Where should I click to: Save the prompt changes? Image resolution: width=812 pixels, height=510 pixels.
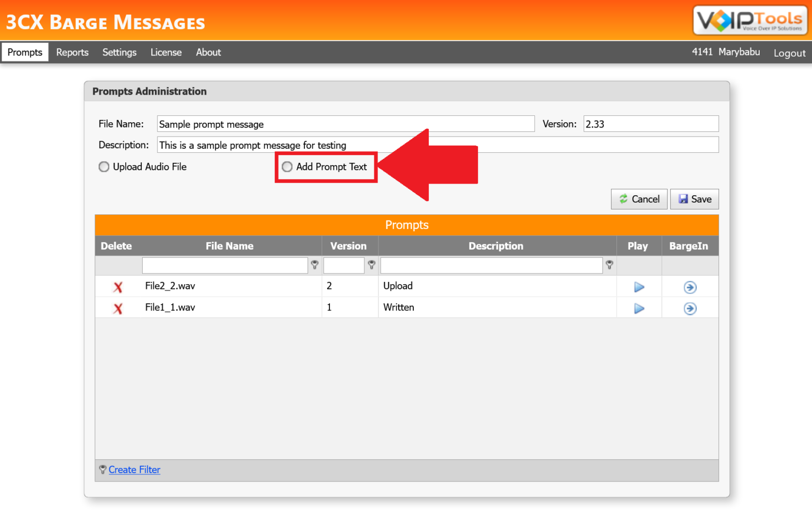click(x=694, y=199)
